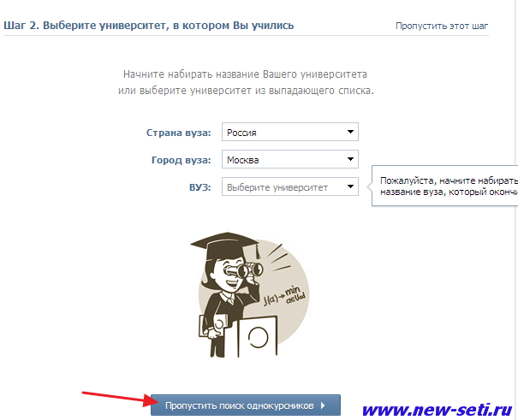Click the 'Пропустить этот шаг' link
Image resolution: width=518 pixels, height=420 pixels.
[442, 26]
